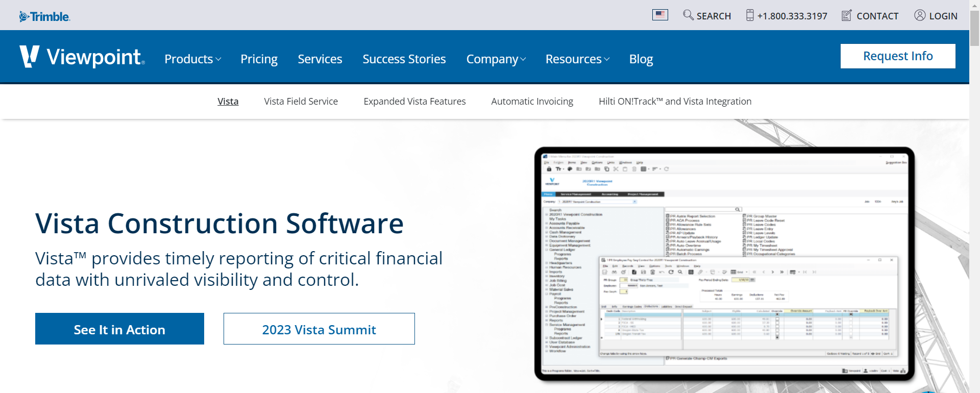Open the CONTACT link
The width and height of the screenshot is (980, 393).
tap(877, 16)
